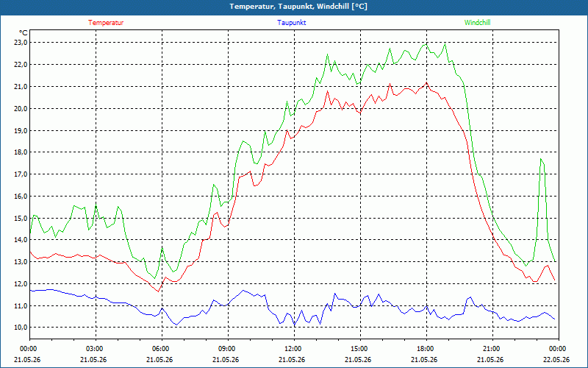Click the chart title bar text
Viewport: 588px width, 368px height.
[x=298, y=7]
